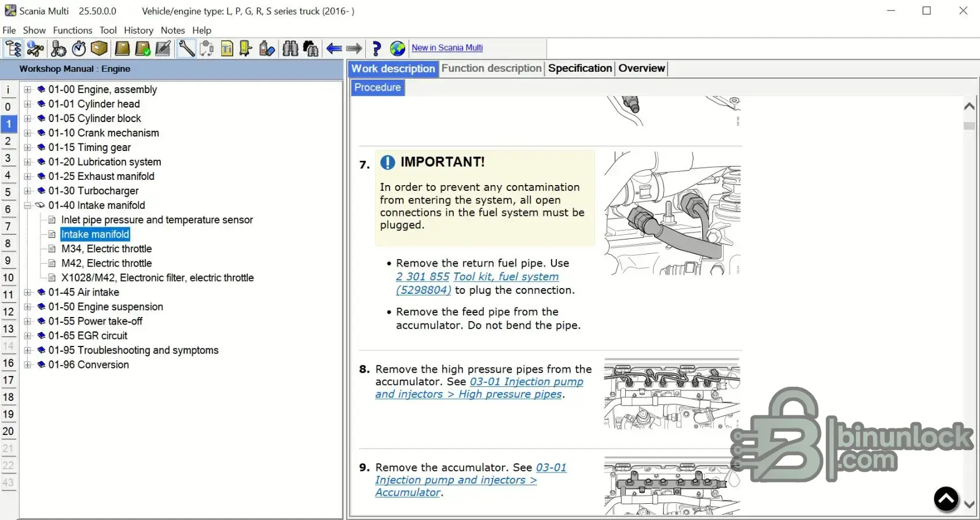Collapse the 01-40 Intake manifold node
The height and width of the screenshot is (520, 980).
(27, 205)
